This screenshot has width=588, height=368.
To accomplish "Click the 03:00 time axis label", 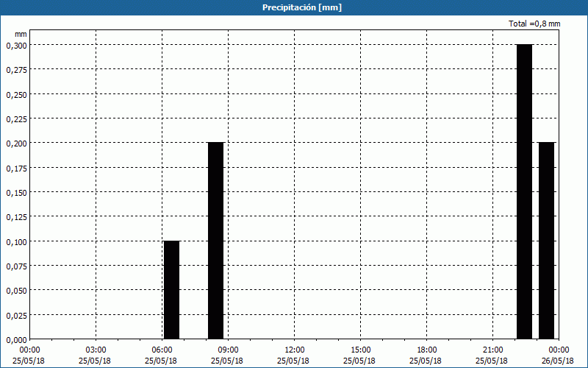I will point(95,350).
